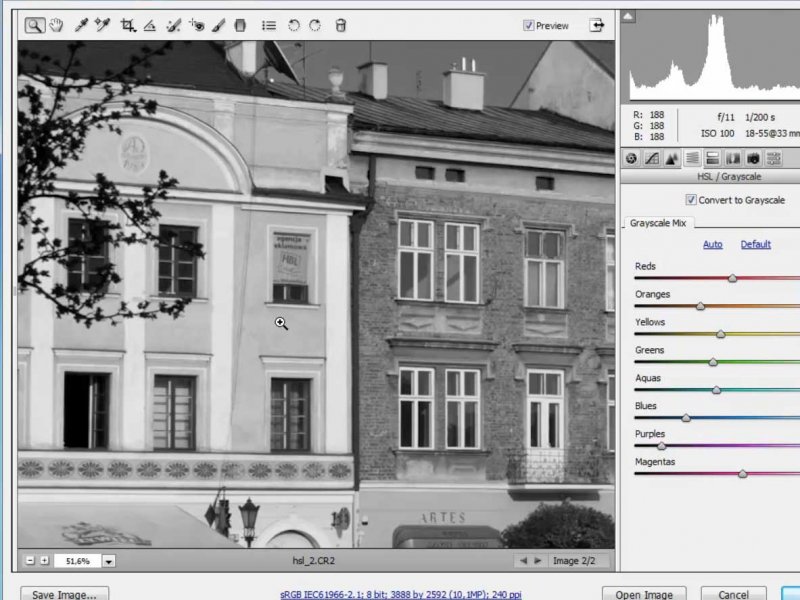Open the Tone Curve panel tab

pos(651,158)
